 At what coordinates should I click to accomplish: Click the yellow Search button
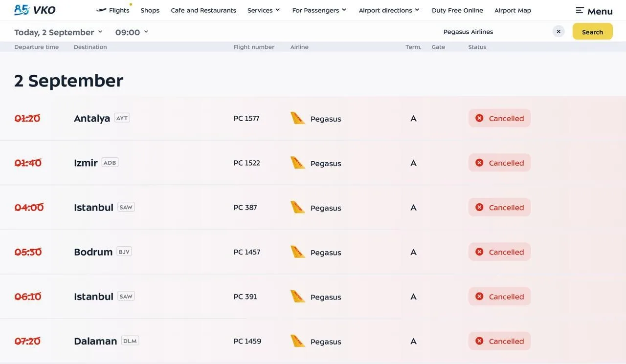[593, 32]
